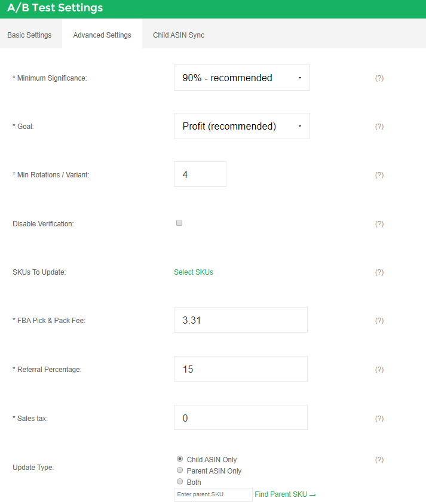The width and height of the screenshot is (426, 504).
Task: Click the Disable Verification label
Action: point(43,224)
